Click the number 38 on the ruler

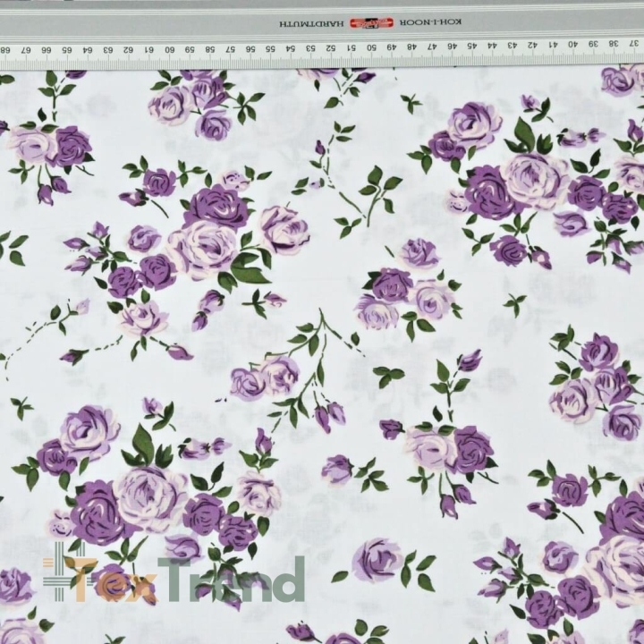(614, 43)
